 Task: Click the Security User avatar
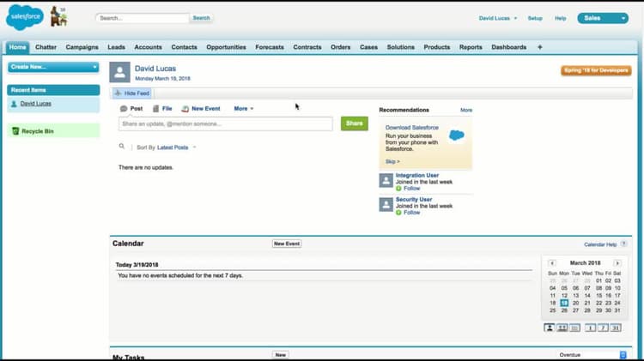point(386,204)
